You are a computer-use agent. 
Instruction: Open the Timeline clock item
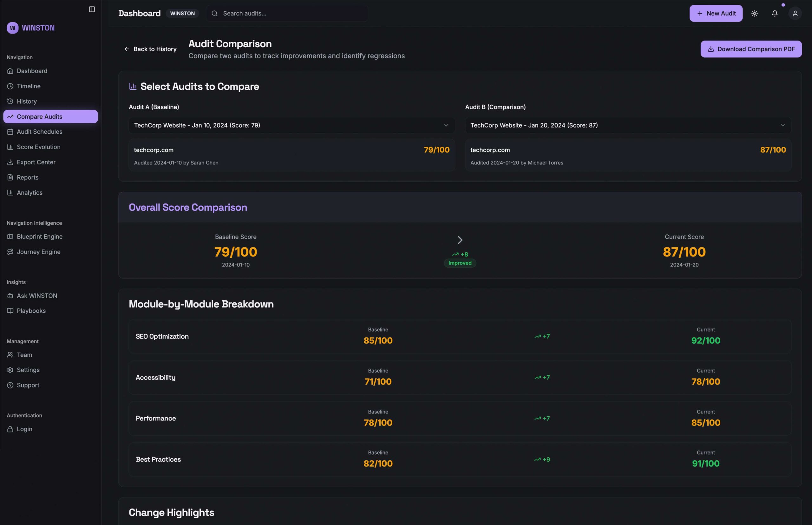29,86
